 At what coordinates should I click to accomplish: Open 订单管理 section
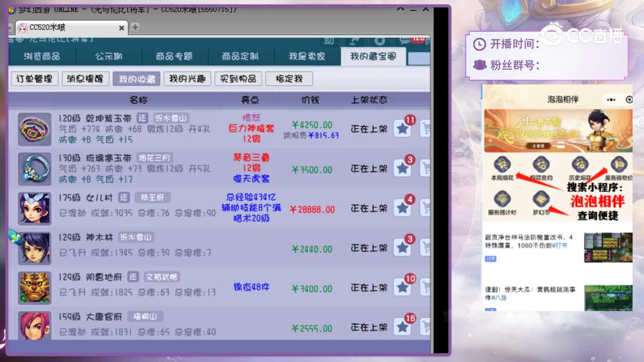point(34,78)
